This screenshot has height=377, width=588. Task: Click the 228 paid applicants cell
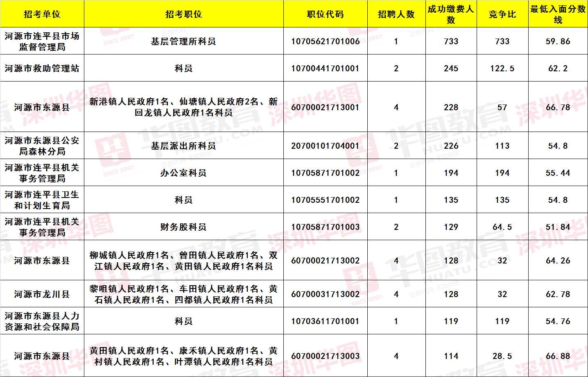click(x=451, y=107)
